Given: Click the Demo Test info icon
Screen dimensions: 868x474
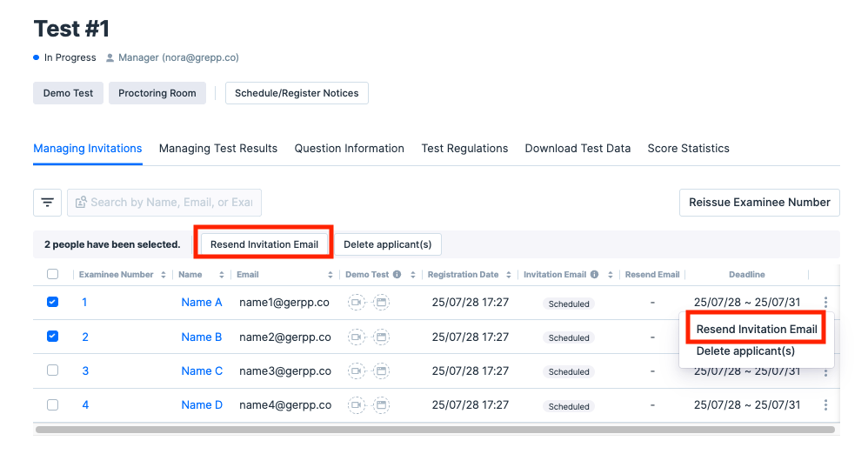Looking at the screenshot, I should (x=397, y=275).
